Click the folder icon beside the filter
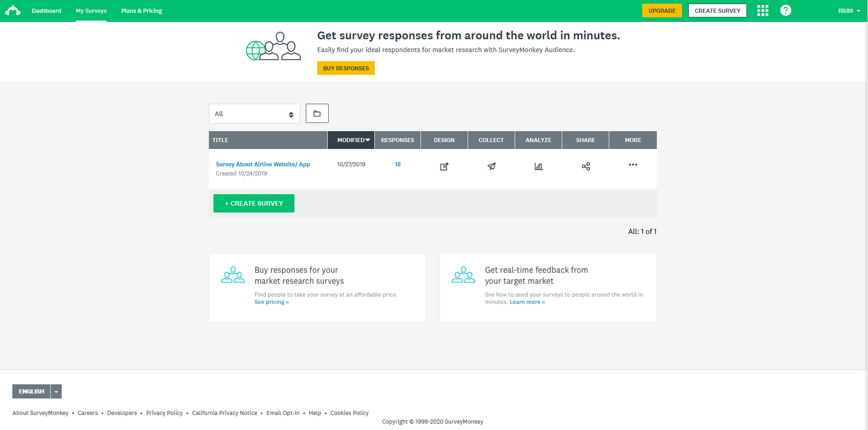 coord(317,113)
